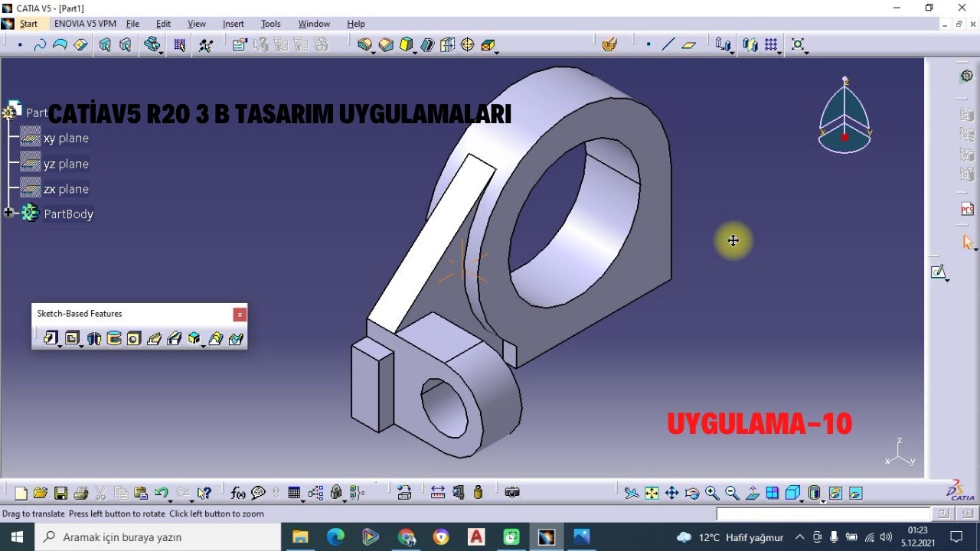Open the taskbar notification center
This screenshot has height=551, width=980.
click(x=956, y=537)
